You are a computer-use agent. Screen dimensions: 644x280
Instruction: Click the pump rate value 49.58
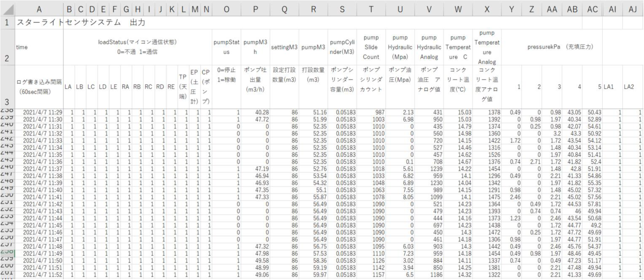coord(256,261)
